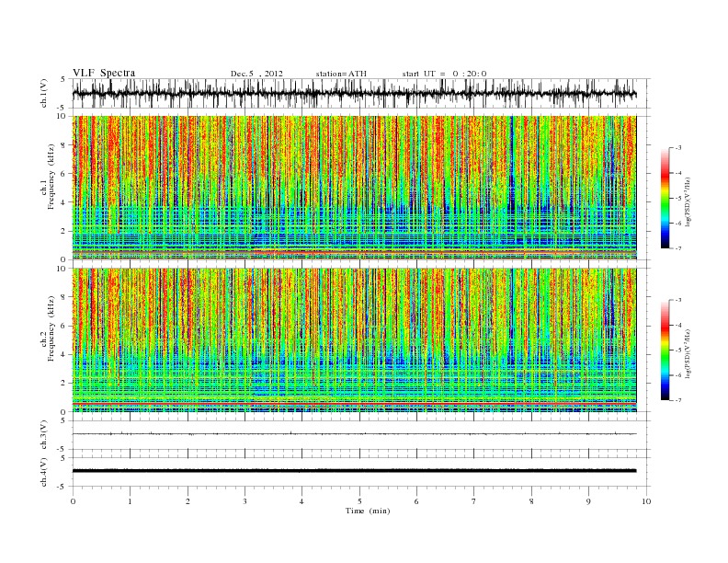Click the ch.1 "Frequency (kHz)" axis label
The image size is (728, 563).
(x=51, y=177)
